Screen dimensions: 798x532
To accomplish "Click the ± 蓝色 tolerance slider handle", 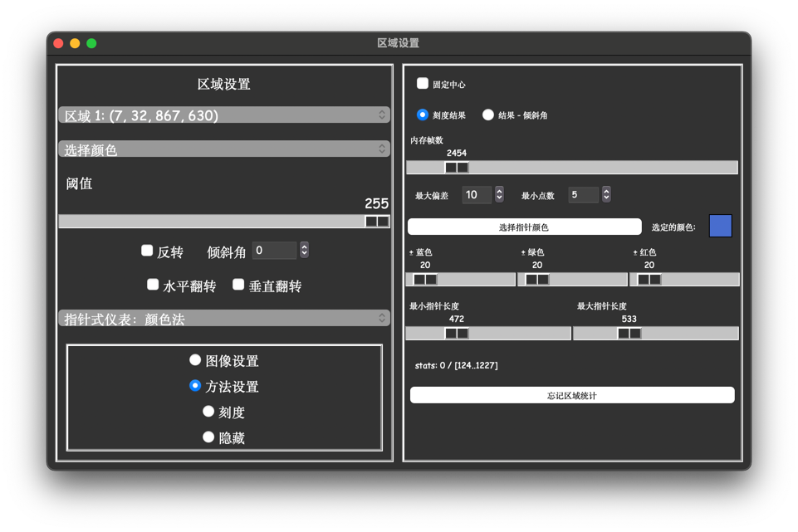I will [425, 279].
